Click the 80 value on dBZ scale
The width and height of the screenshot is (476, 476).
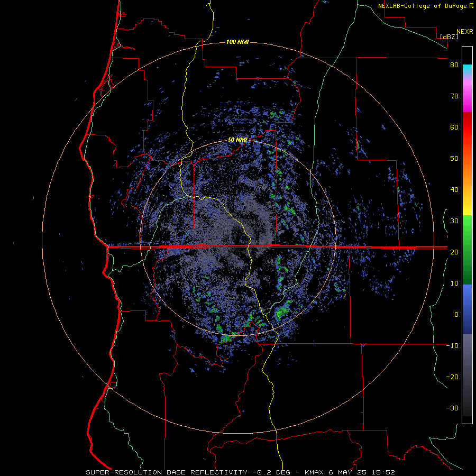454,65
